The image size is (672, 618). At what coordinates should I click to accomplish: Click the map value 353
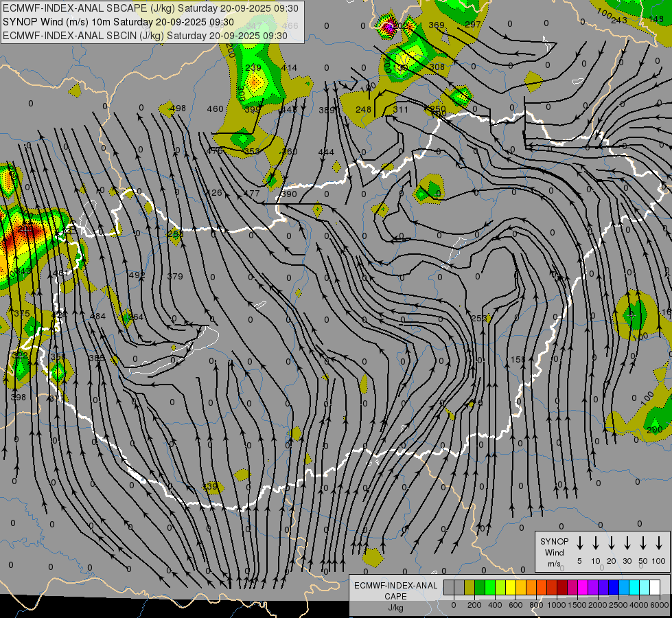click(x=252, y=151)
